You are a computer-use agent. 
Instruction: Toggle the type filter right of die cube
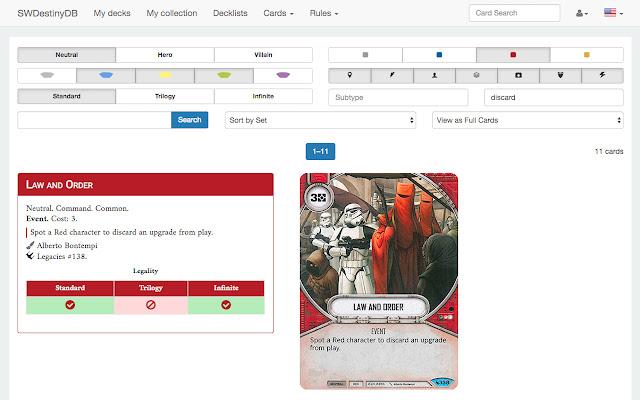point(518,76)
